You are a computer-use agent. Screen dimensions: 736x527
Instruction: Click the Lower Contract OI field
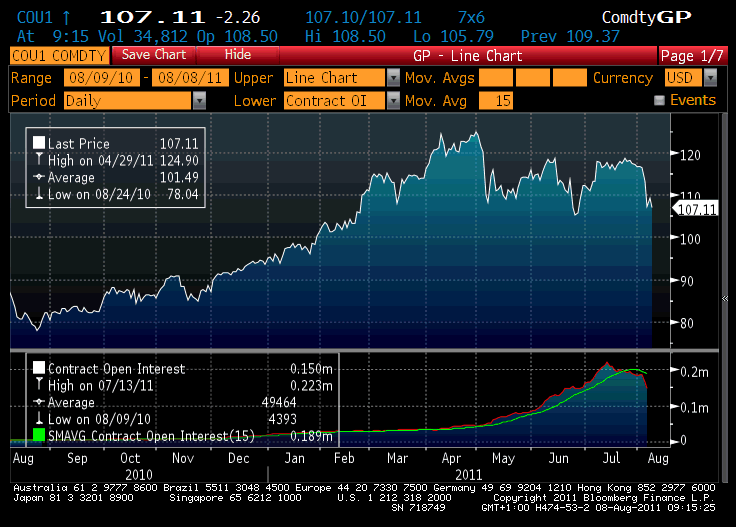(334, 101)
